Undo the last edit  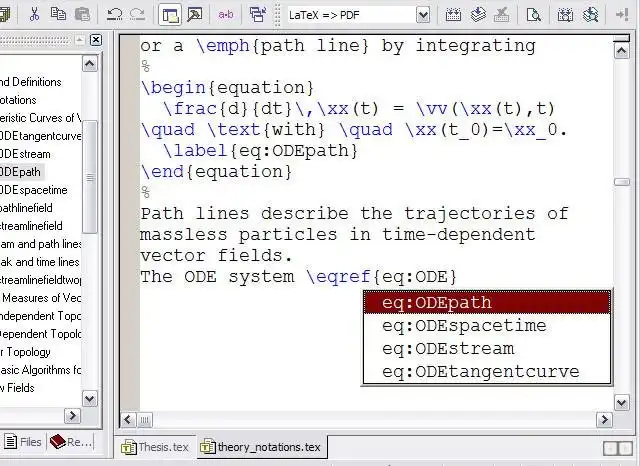(114, 15)
